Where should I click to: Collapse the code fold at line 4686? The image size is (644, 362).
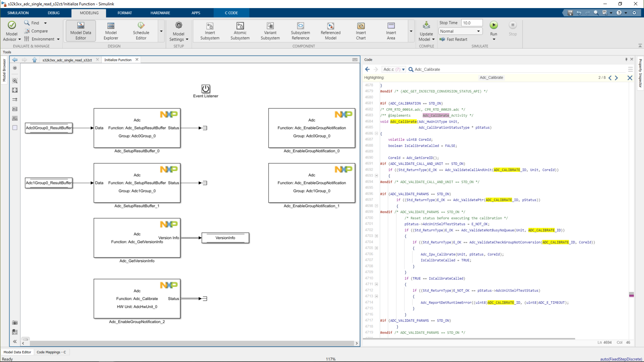pyautogui.click(x=376, y=133)
